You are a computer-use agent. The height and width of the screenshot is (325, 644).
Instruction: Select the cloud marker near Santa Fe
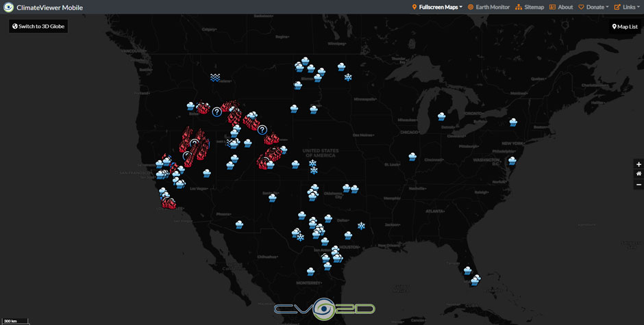coord(272,198)
